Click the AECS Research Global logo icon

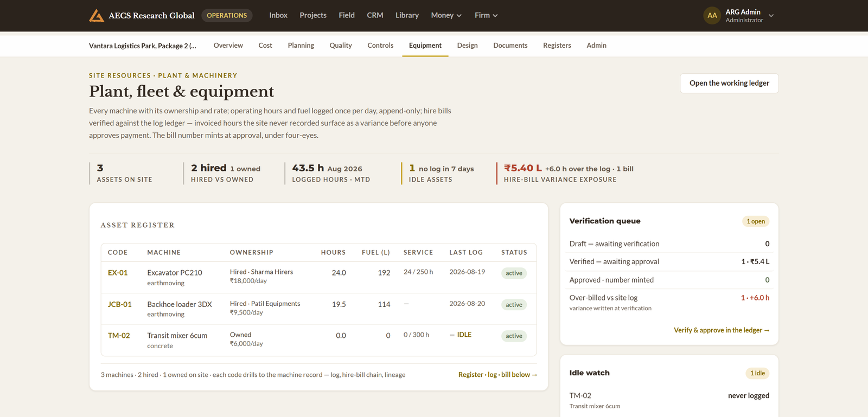pyautogui.click(x=97, y=16)
